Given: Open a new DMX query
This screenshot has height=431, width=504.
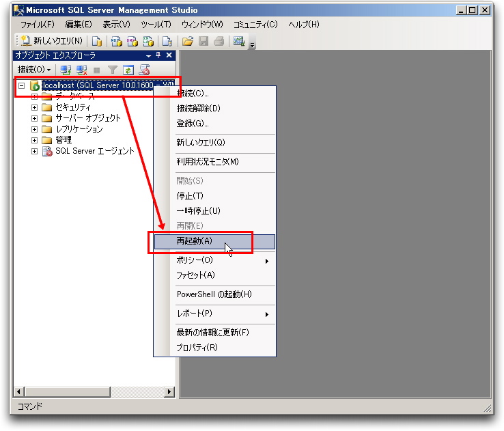Looking at the screenshot, I should tap(132, 41).
